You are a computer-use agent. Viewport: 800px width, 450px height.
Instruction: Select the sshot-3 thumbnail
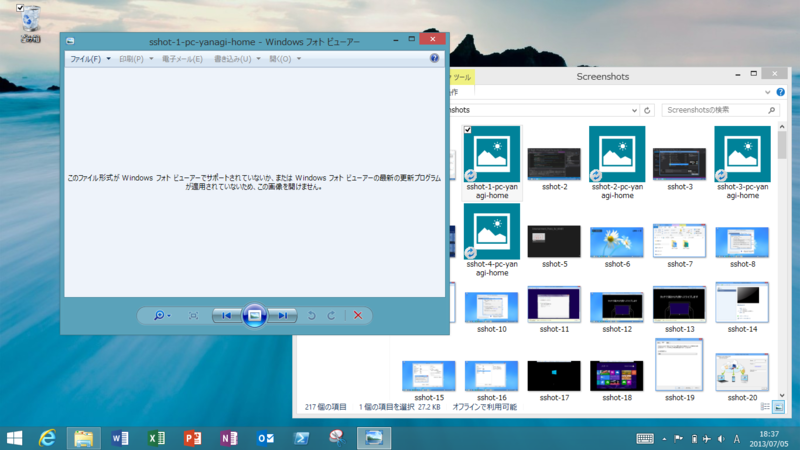pos(680,164)
